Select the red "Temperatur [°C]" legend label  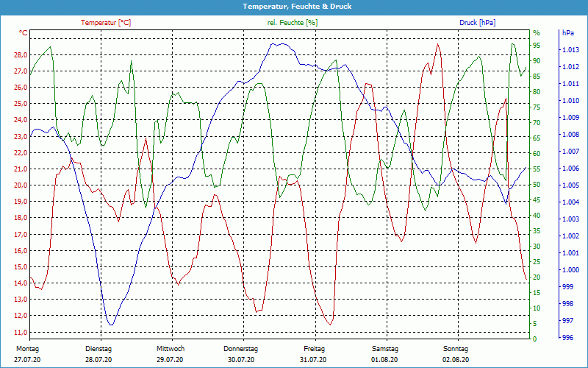pyautogui.click(x=106, y=23)
